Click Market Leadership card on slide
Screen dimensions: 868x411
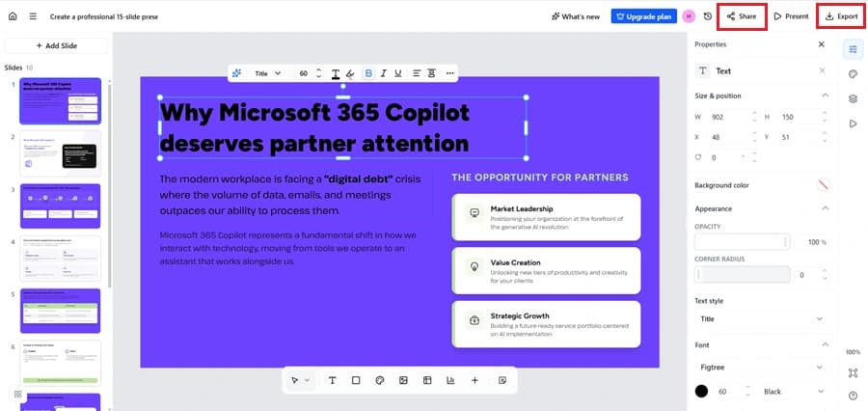pos(547,217)
